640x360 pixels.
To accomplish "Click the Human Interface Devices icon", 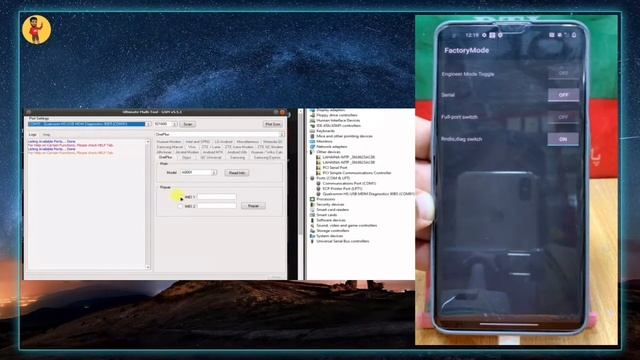I will [312, 120].
